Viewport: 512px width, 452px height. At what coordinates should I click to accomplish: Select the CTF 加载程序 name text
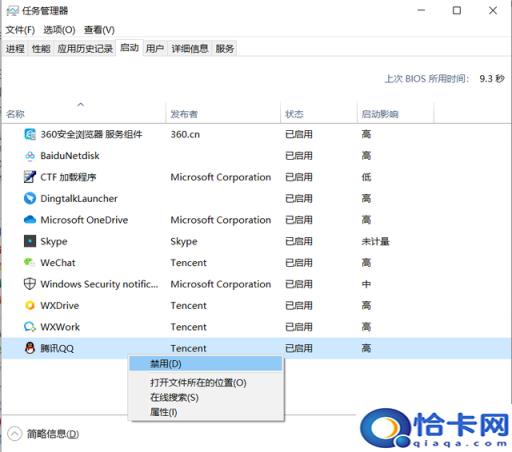(68, 177)
